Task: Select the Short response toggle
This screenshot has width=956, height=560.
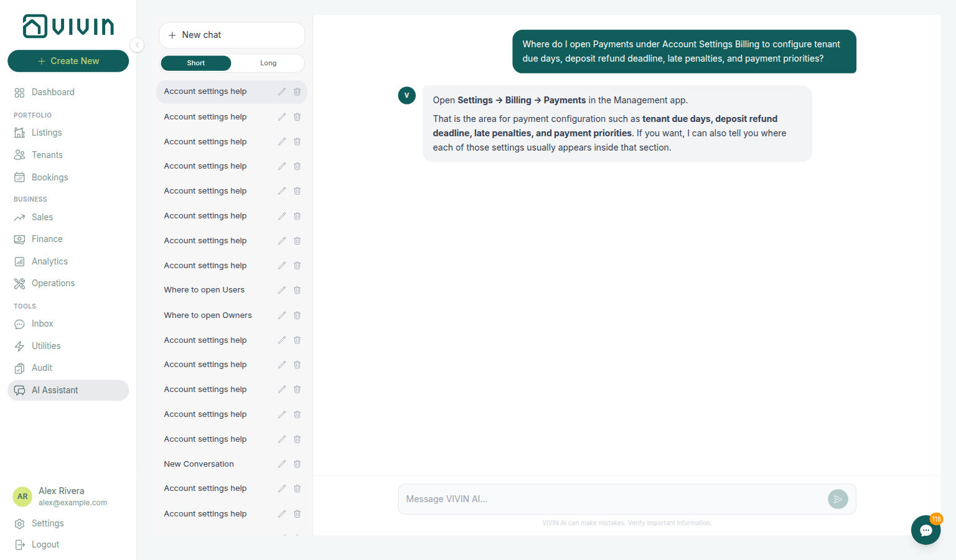Action: point(195,63)
